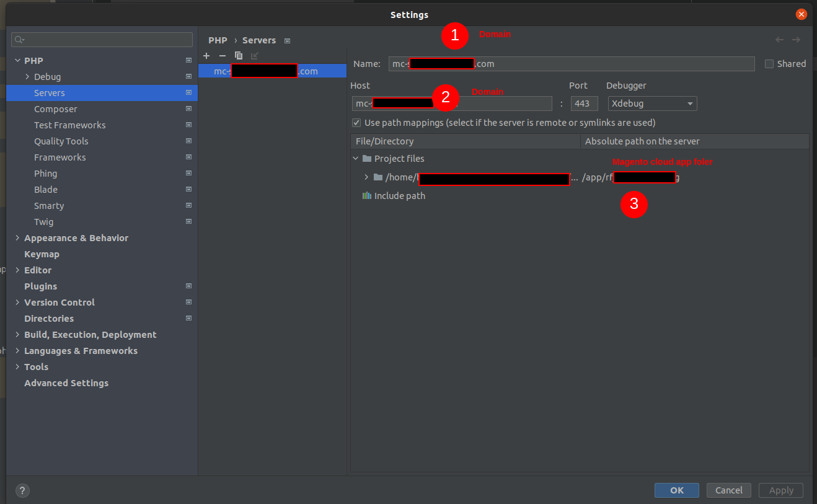Click the gear icon beside the Servers breadcrumb
This screenshot has height=504, width=817.
[x=287, y=40]
